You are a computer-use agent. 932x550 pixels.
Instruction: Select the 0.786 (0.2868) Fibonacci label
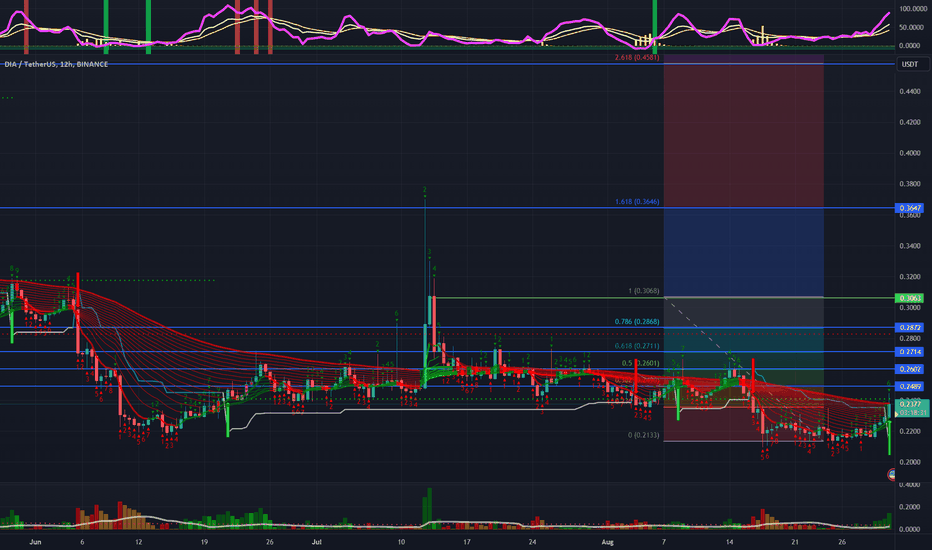pos(637,322)
